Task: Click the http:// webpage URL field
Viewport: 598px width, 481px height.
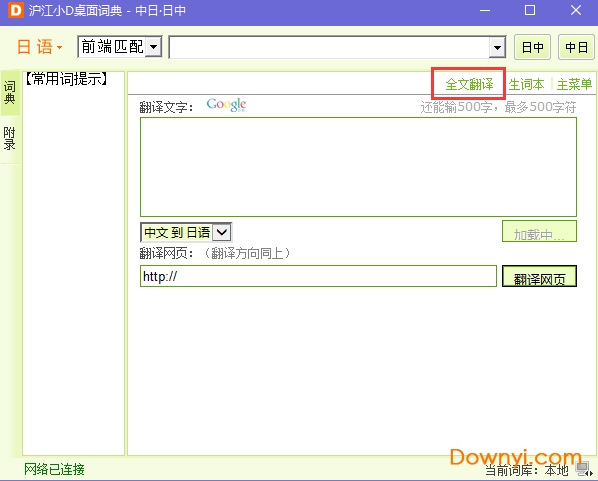Action: [x=318, y=276]
